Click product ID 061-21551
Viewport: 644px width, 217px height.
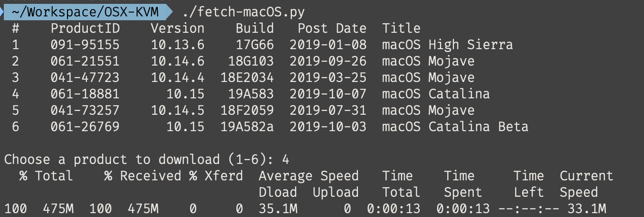[85, 61]
